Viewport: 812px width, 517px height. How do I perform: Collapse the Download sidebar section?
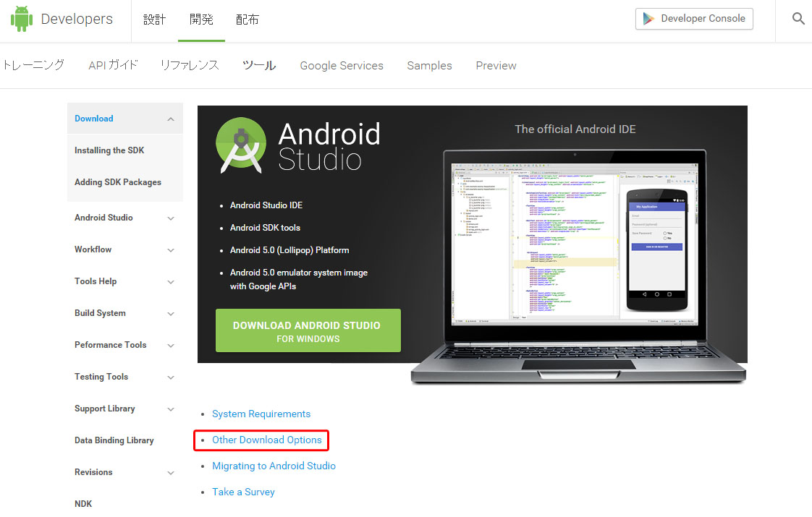[x=170, y=119]
